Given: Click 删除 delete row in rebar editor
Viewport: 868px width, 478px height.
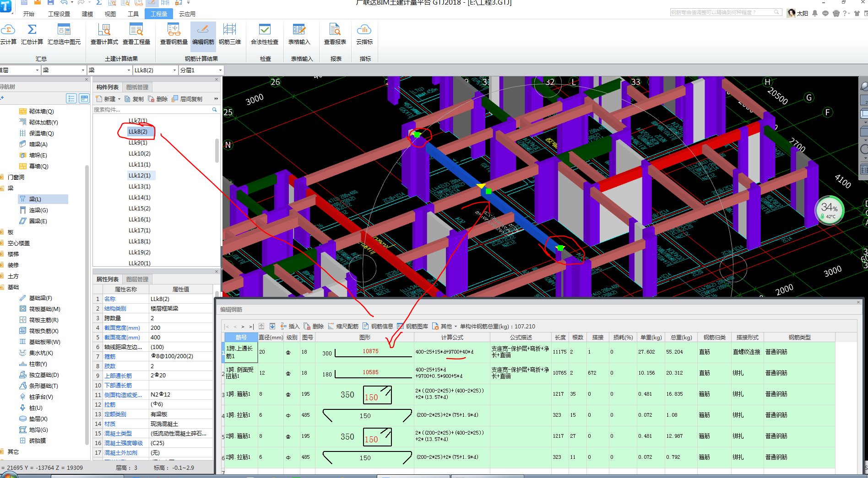Looking at the screenshot, I should click(x=314, y=326).
